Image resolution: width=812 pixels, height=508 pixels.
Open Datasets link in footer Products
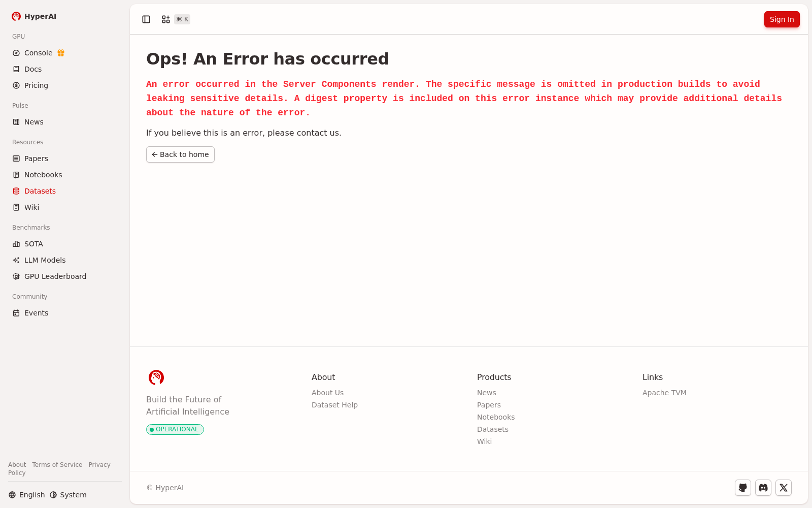point(493,429)
